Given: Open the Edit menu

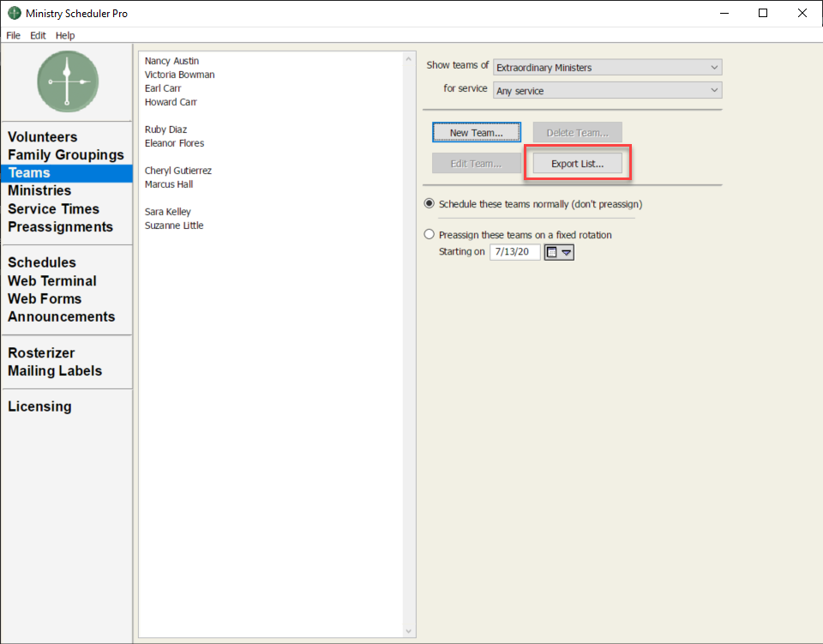Looking at the screenshot, I should click(38, 35).
